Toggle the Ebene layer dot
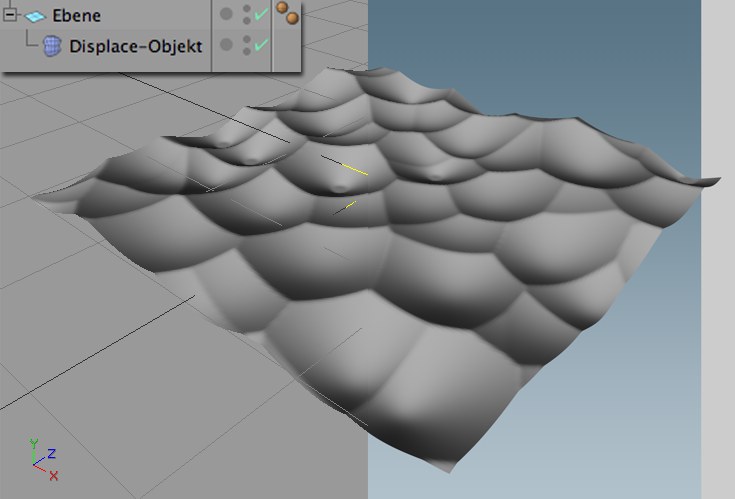 (226, 14)
